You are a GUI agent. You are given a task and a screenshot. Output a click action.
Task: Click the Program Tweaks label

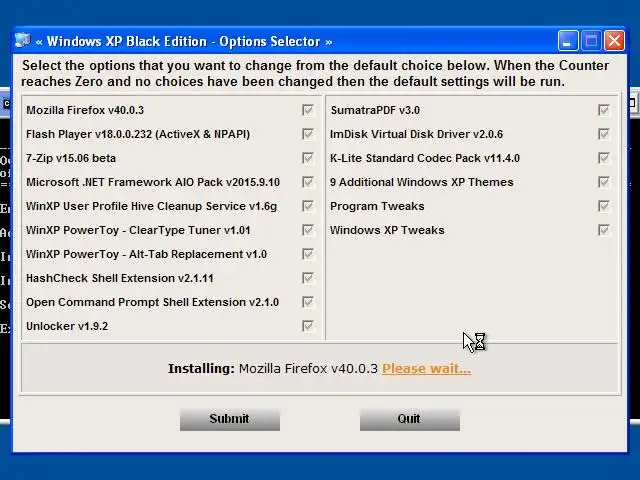[377, 206]
